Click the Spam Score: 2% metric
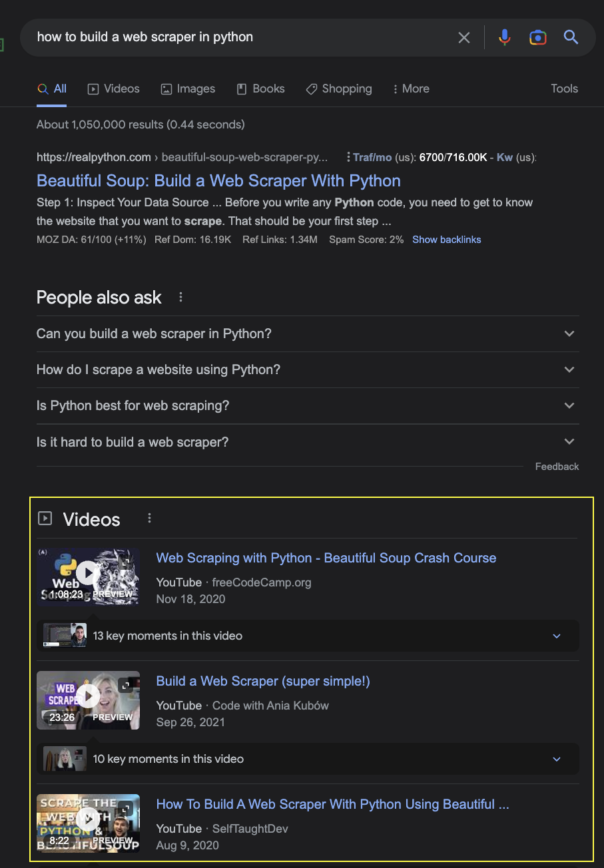This screenshot has height=868, width=604. 366,240
